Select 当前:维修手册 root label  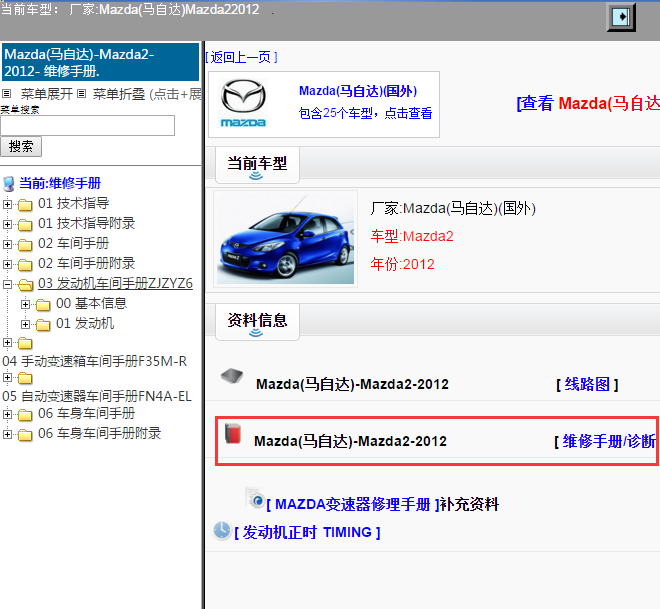pyautogui.click(x=60, y=183)
